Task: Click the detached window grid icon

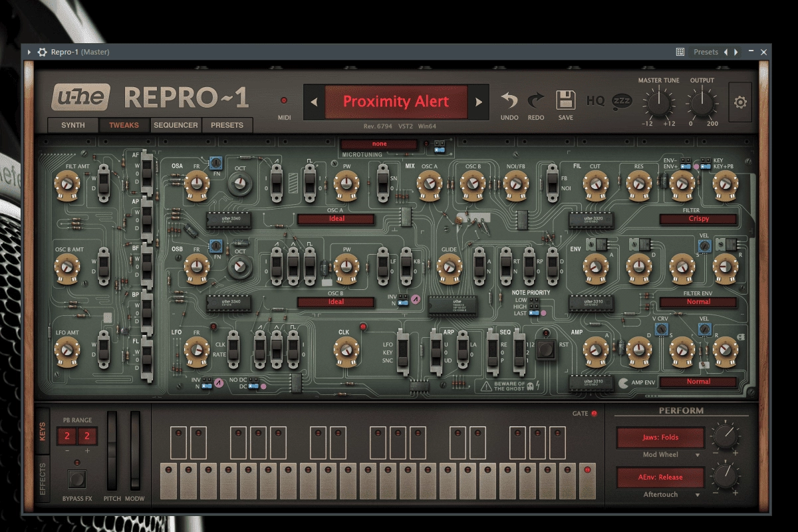Action: pyautogui.click(x=680, y=52)
